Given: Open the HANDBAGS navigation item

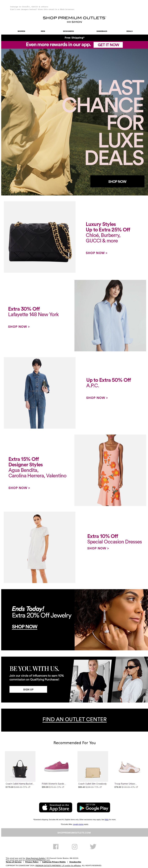Looking at the screenshot, I should point(102,31).
